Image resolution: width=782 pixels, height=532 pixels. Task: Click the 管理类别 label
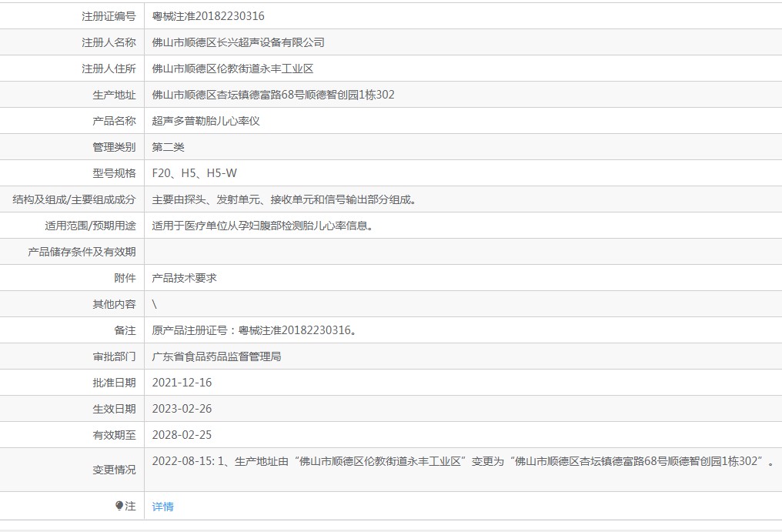click(114, 147)
